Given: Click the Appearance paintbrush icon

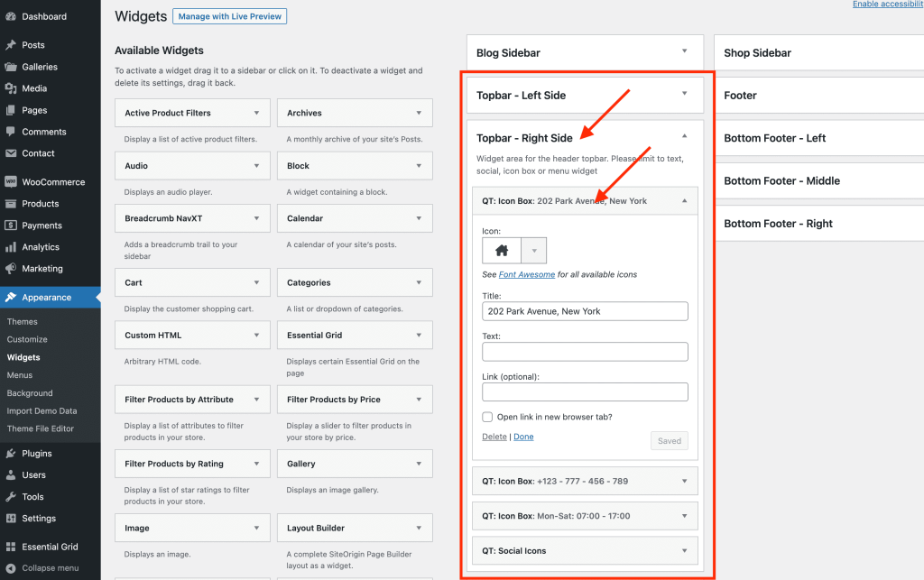Looking at the screenshot, I should tap(11, 298).
